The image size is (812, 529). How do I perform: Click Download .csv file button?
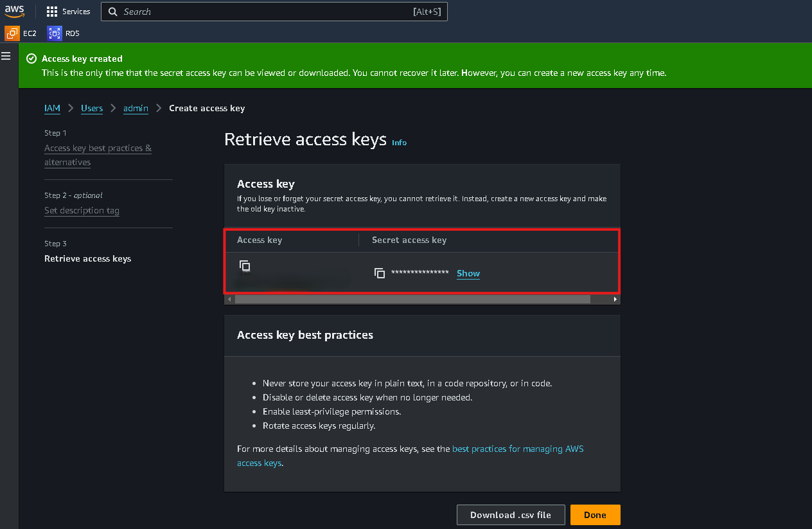tap(511, 515)
